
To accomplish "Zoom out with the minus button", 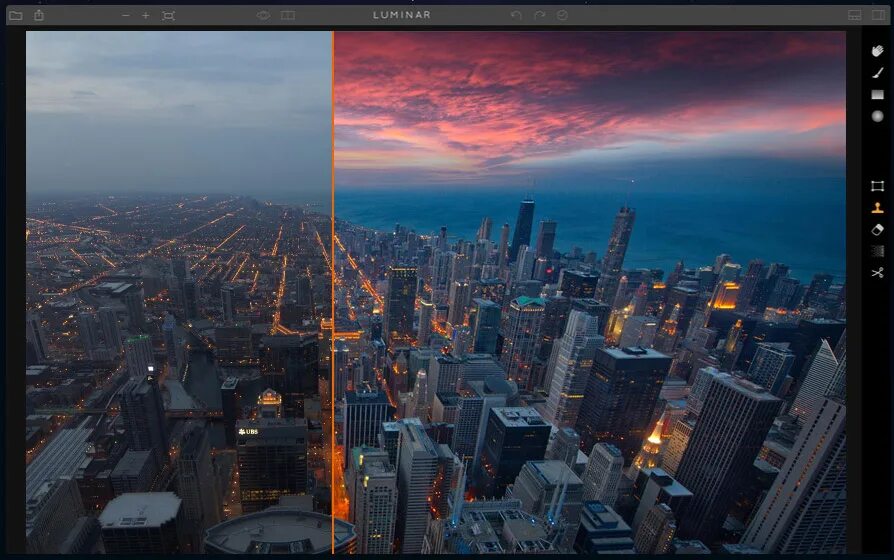I will coord(125,15).
